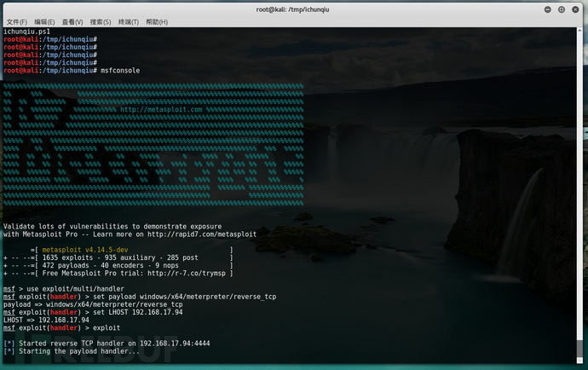This screenshot has width=588, height=370.
Task: Maximize the terminal window
Action: click(562, 9)
